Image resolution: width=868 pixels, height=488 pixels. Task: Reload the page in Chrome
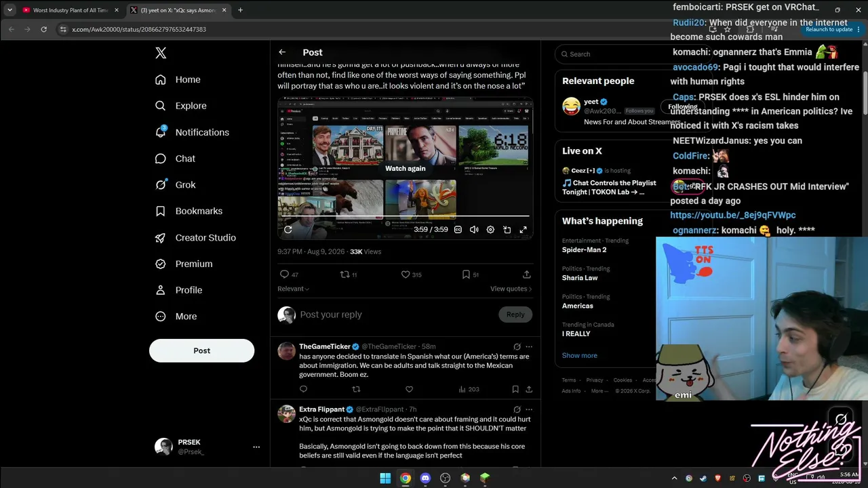[44, 29]
